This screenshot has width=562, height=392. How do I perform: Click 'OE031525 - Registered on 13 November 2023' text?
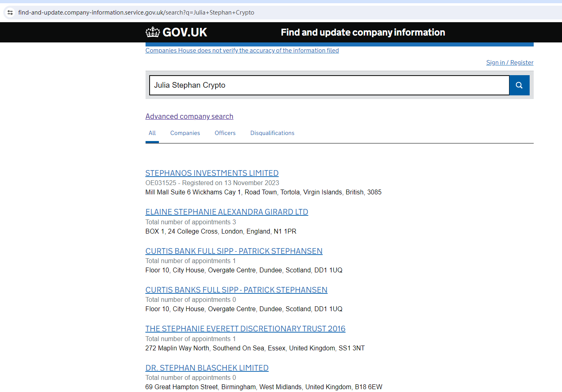[x=212, y=183]
